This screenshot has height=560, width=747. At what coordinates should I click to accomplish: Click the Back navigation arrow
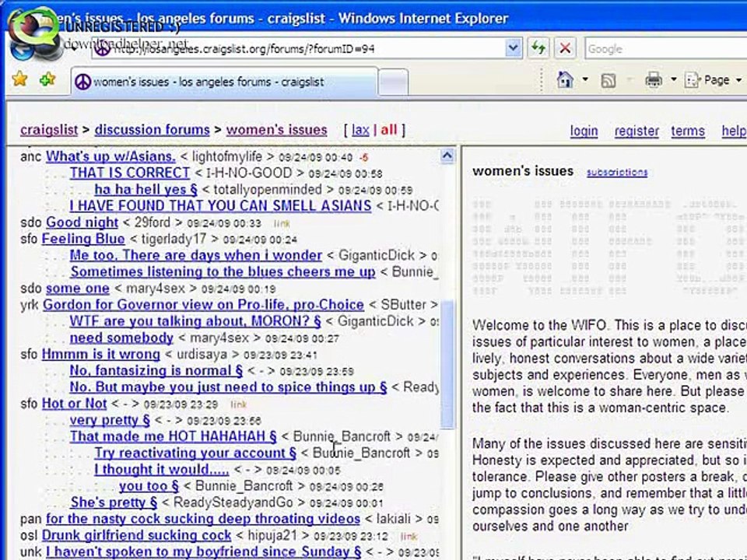(22, 48)
